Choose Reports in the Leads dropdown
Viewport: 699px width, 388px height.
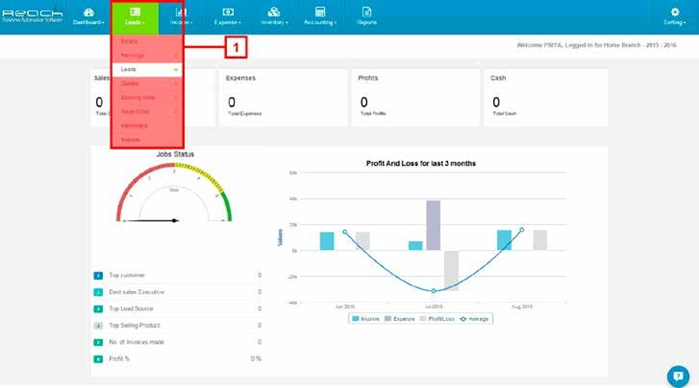pos(130,140)
